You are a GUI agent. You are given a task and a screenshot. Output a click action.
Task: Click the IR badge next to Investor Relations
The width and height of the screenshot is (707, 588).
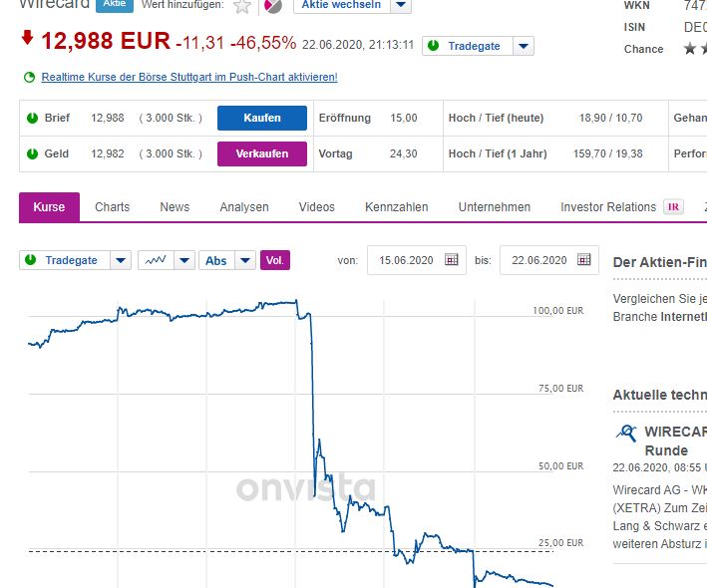pyautogui.click(x=674, y=207)
